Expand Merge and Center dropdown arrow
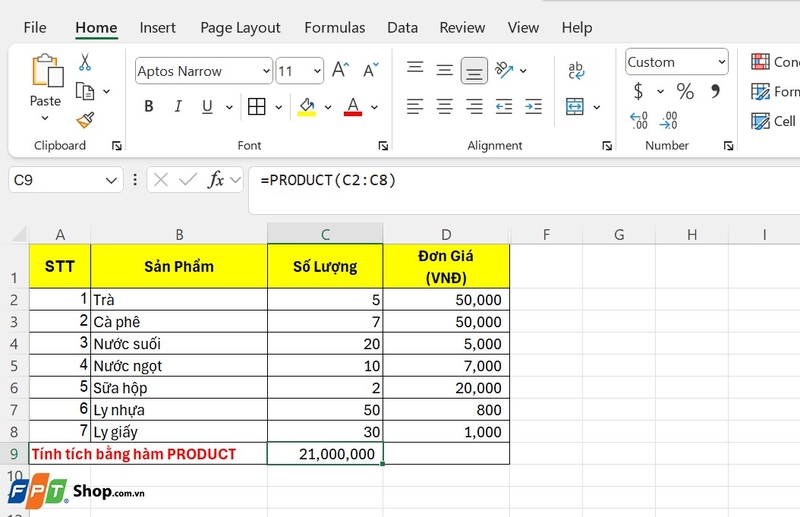 click(x=596, y=107)
